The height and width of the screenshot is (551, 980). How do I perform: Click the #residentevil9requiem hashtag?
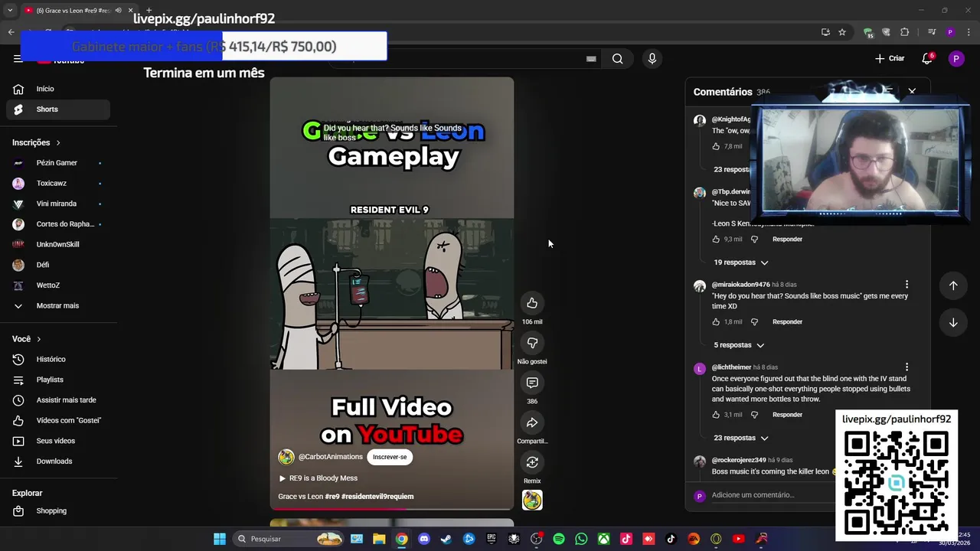pos(377,497)
